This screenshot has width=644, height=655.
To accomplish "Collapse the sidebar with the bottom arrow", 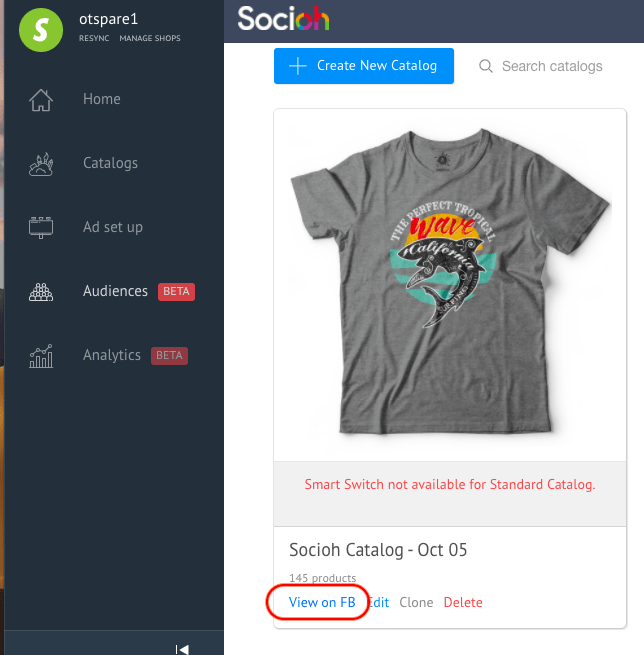I will [182, 648].
